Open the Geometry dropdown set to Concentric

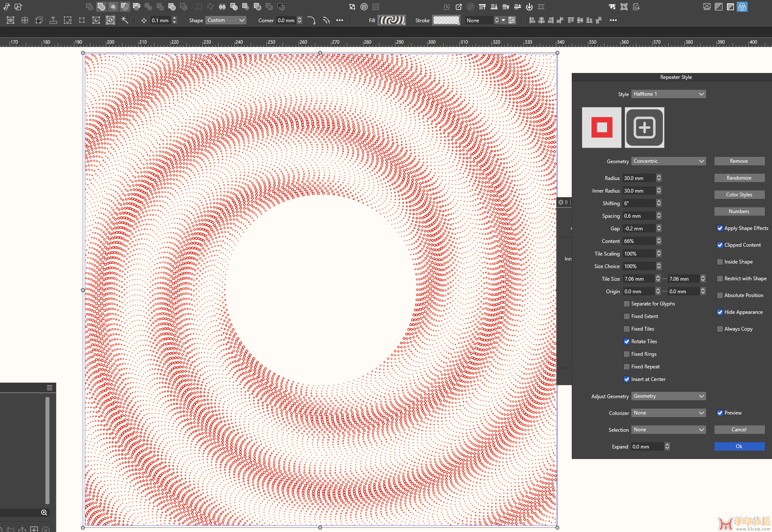[x=669, y=161]
